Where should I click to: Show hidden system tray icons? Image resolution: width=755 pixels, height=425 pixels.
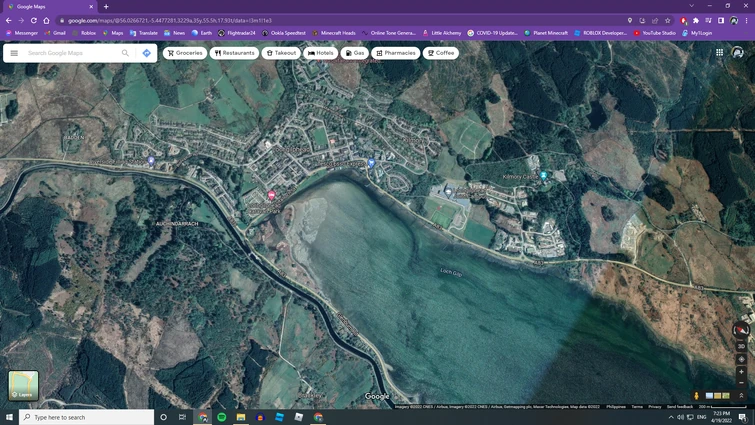pos(670,417)
